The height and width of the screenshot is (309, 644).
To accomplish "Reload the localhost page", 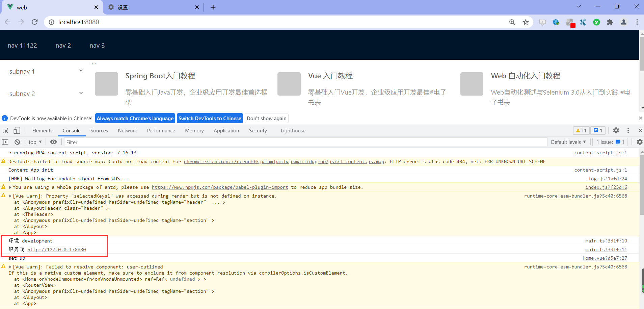I will [34, 22].
